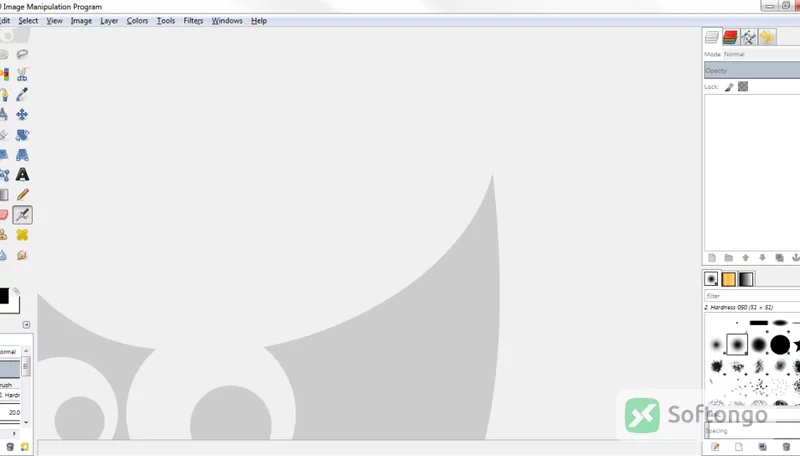Image resolution: width=800 pixels, height=456 pixels.
Task: Select the Color Picker eyedropper tool
Action: point(22,94)
